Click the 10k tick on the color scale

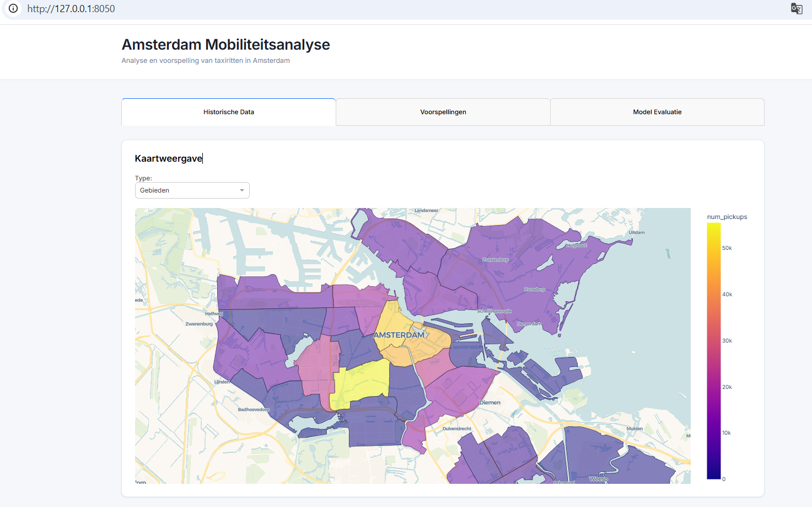coord(727,433)
